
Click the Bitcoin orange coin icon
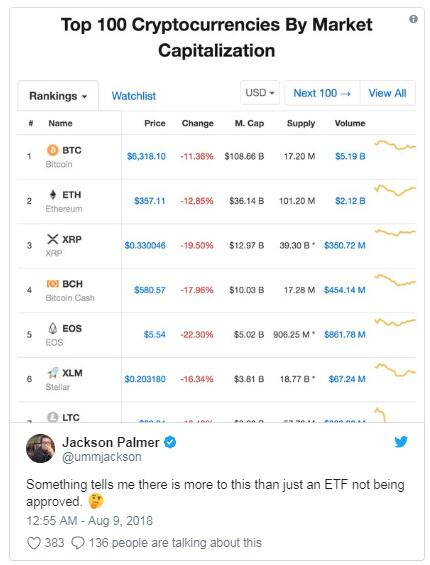pyautogui.click(x=53, y=150)
